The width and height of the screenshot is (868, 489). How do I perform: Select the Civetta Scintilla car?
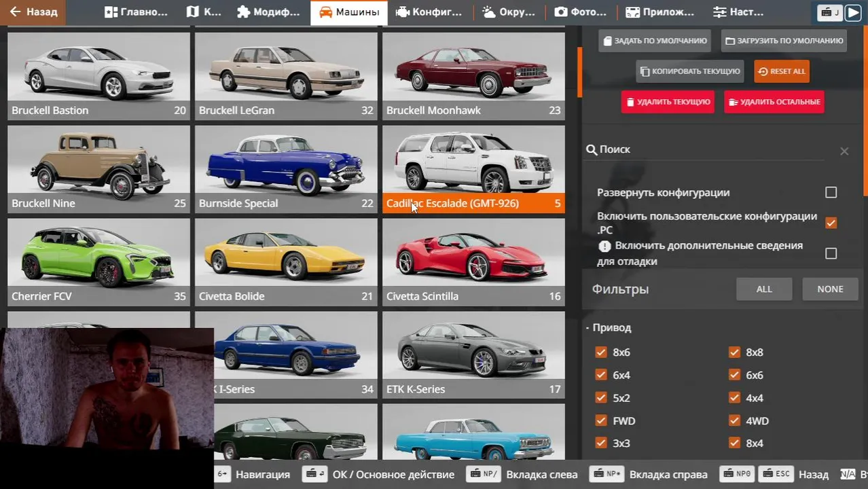coord(473,262)
